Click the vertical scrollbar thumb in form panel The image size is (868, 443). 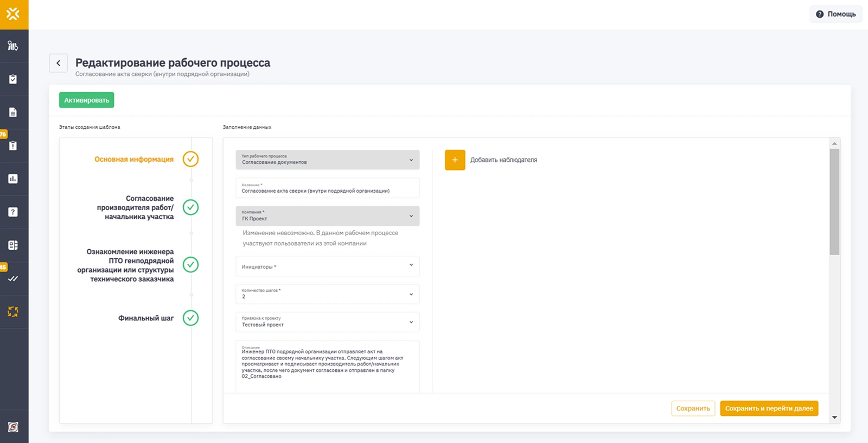tap(834, 201)
